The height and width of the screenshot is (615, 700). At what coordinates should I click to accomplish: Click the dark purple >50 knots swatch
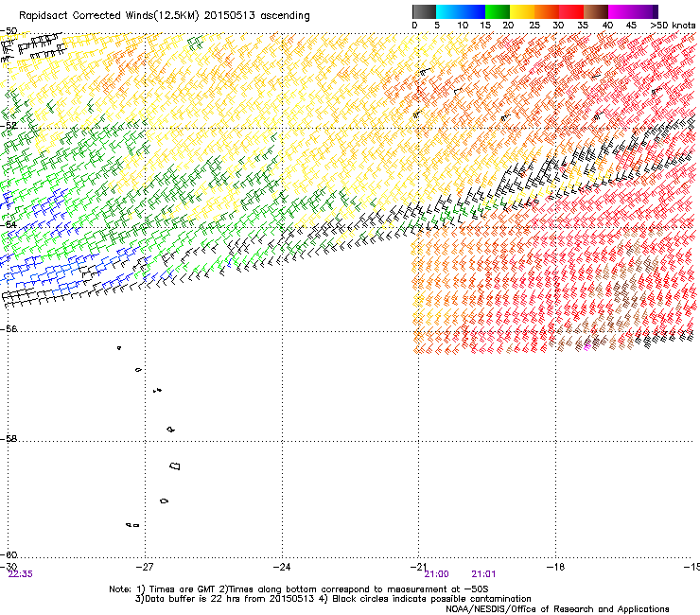pos(656,11)
